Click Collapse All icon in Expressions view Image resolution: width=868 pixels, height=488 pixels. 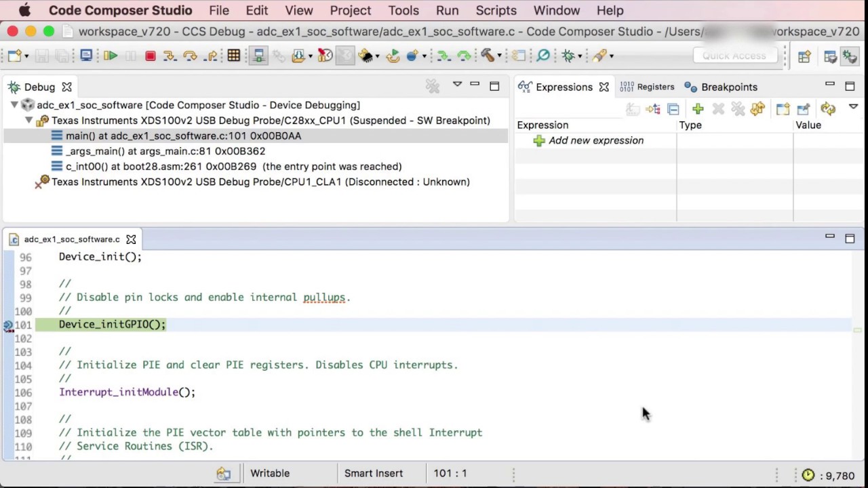(x=673, y=108)
